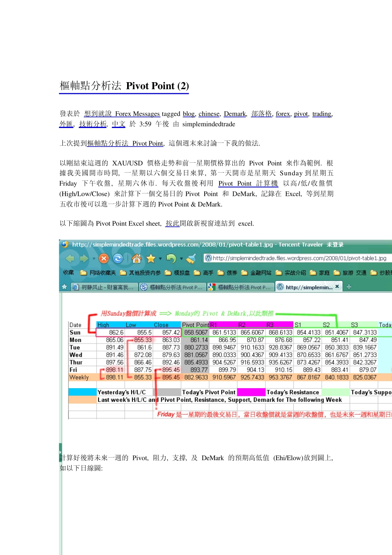This screenshot has height=555, width=392.
Task: Click the cyan Yesterday's H/L/C legend swatch
Action: pyautogui.click(x=83, y=392)
